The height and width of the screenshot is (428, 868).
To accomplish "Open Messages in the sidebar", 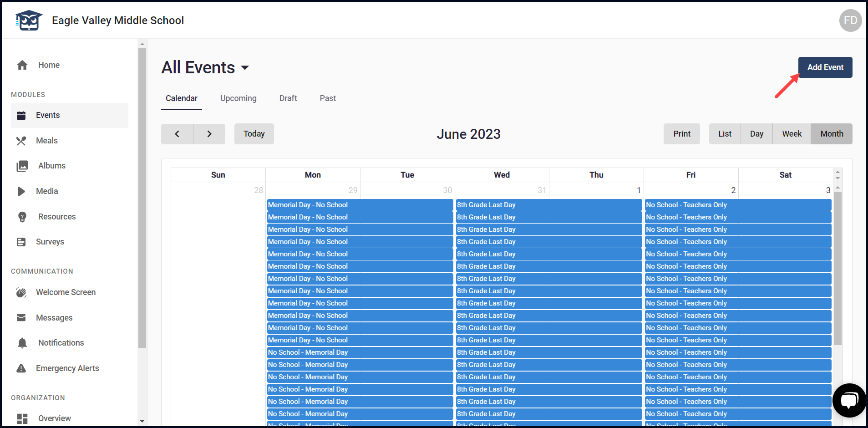I will (70, 318).
